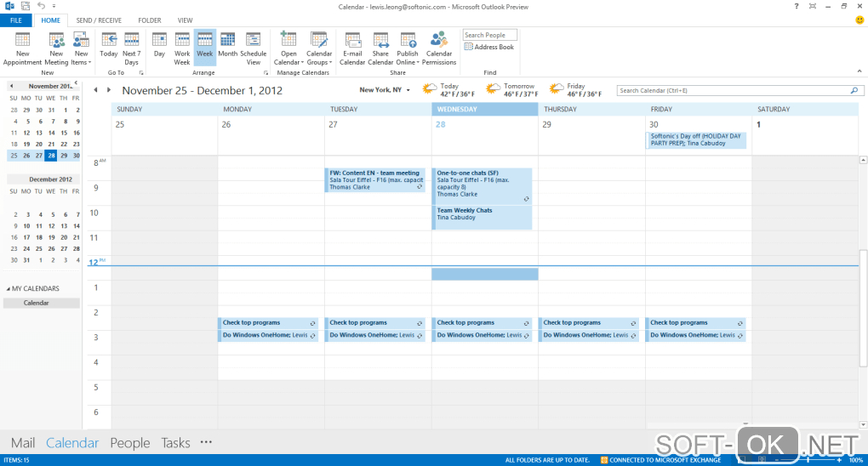Screen dimensions: 868x466
Task: Click Tomorrow weather forecast
Action: click(x=511, y=90)
